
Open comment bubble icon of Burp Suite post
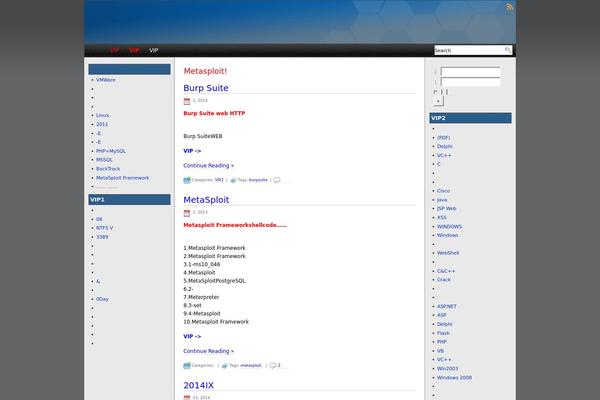pyautogui.click(x=277, y=180)
